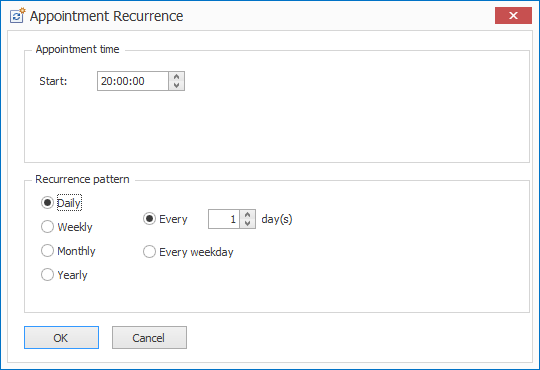Pick the Yearly recurrence pattern
This screenshot has height=370, width=540.
pos(47,275)
